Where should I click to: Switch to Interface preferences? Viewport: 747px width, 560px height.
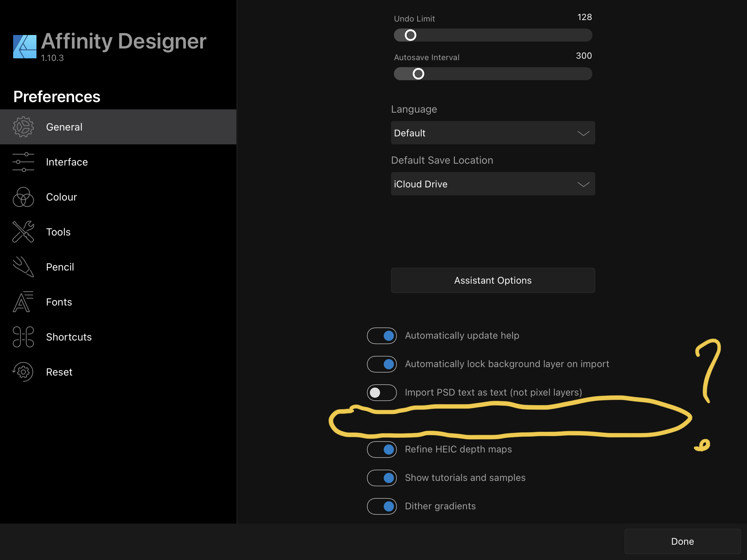(118, 162)
